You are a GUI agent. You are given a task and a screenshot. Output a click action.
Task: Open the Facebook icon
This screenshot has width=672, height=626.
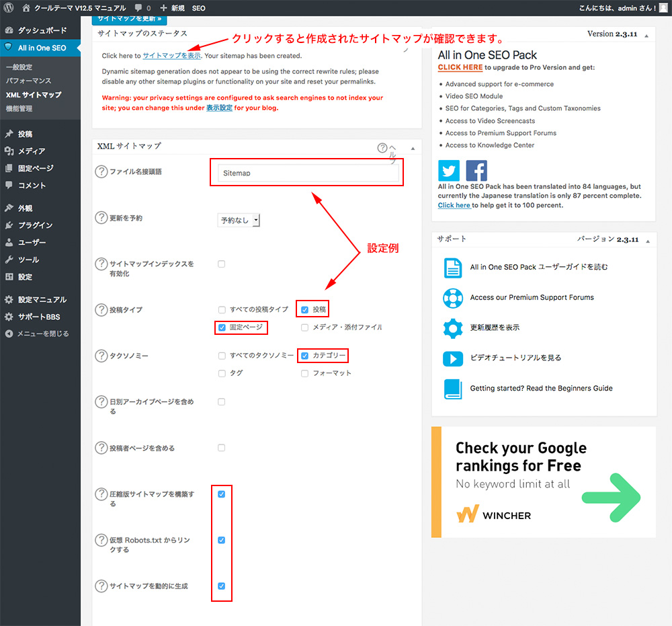click(x=476, y=171)
